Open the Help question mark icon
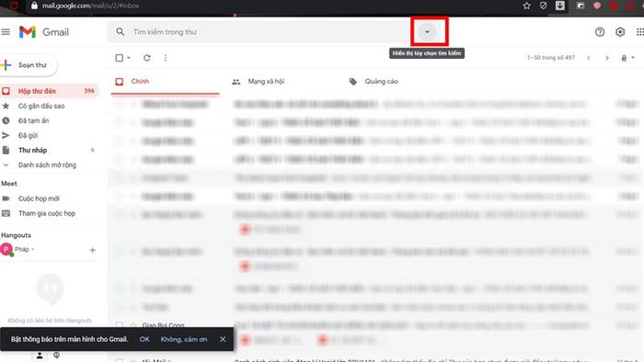The width and height of the screenshot is (644, 362). (600, 32)
